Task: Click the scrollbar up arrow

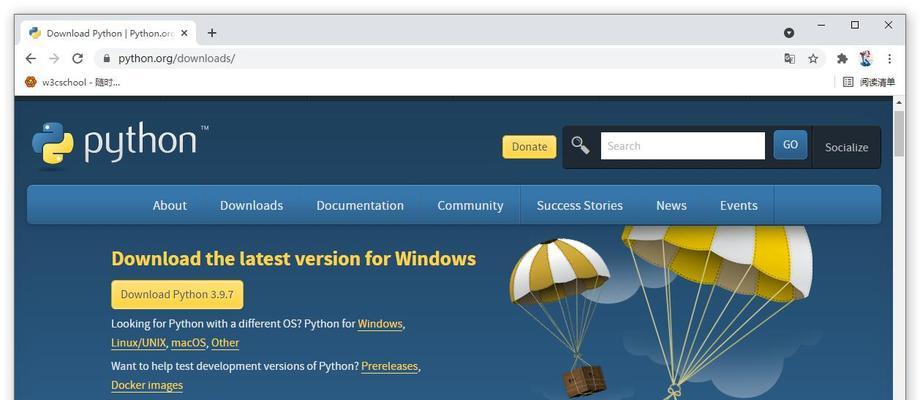Action: point(899,103)
